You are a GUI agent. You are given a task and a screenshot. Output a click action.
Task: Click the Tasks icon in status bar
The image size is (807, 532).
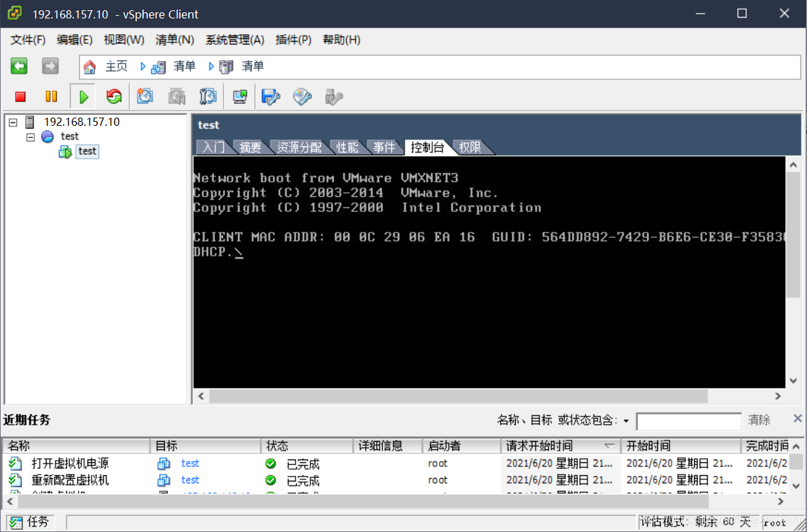point(16,522)
